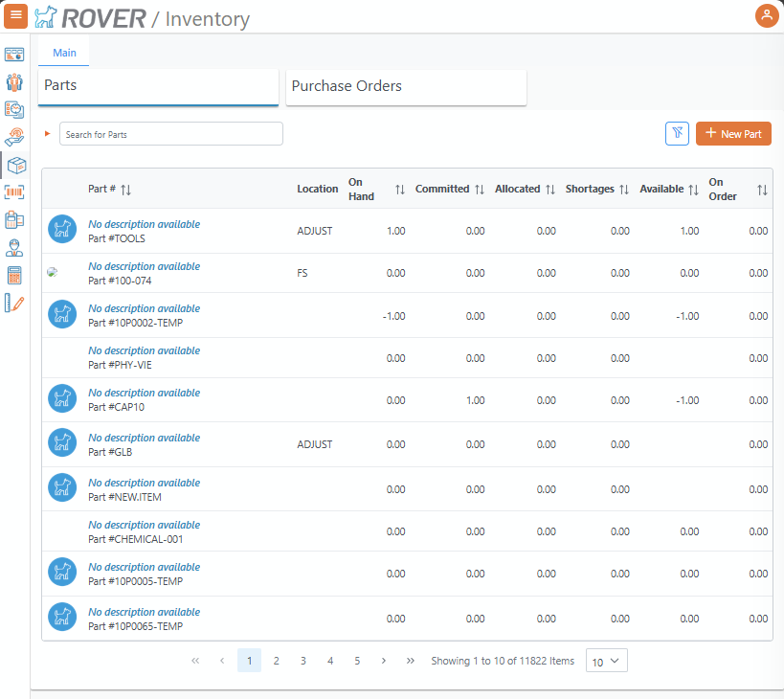Open the barcode scanner icon in sidebar
Screen dimensions: 784x699
(x=14, y=192)
